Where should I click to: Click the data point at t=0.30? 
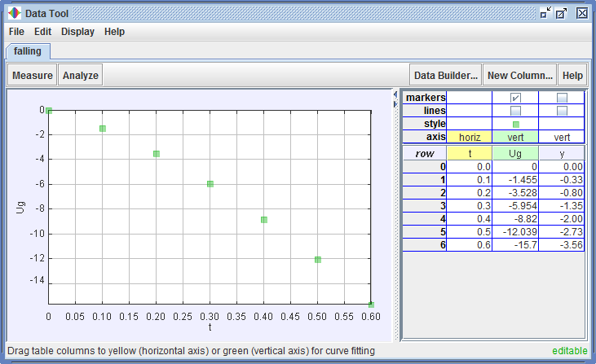(x=210, y=184)
